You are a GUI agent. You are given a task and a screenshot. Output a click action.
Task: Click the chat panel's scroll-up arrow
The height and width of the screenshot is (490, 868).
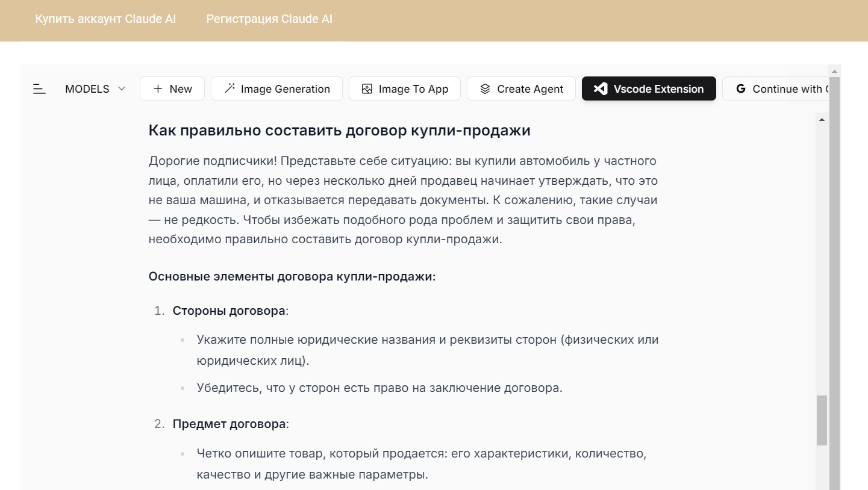(822, 120)
